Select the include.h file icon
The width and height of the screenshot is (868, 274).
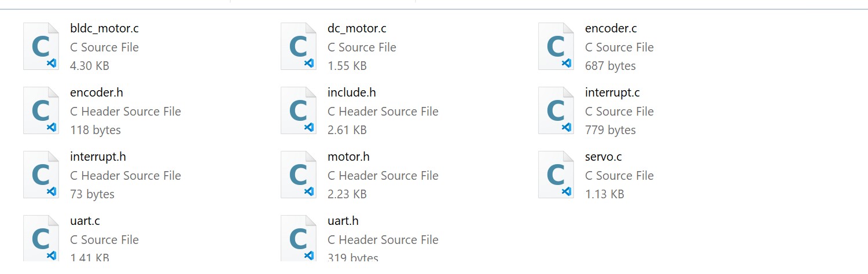click(299, 111)
